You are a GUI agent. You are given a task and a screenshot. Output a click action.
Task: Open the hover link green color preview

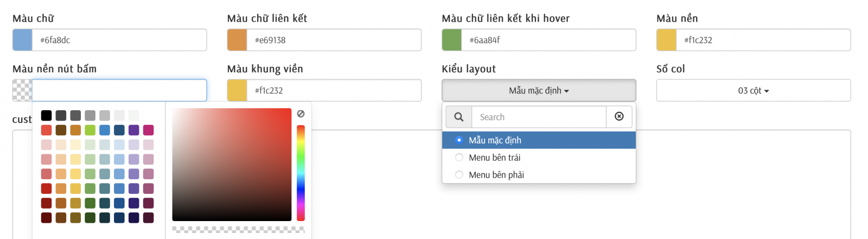[x=452, y=40]
